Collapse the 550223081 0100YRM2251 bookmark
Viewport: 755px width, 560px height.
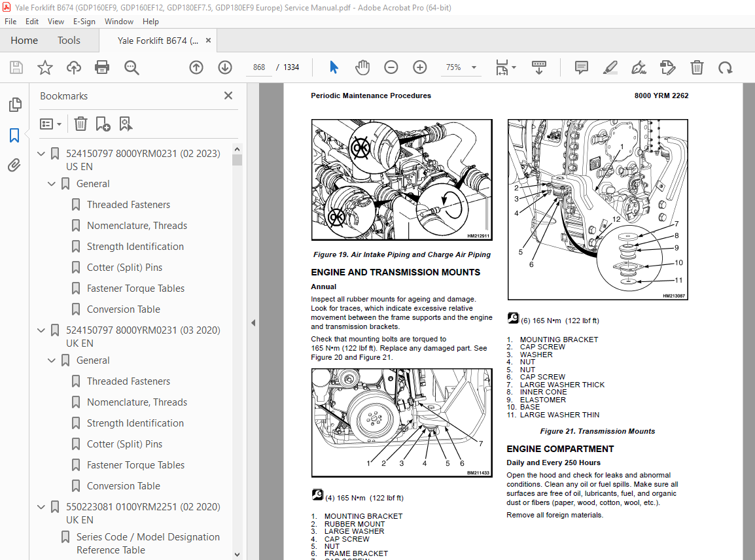tap(41, 507)
